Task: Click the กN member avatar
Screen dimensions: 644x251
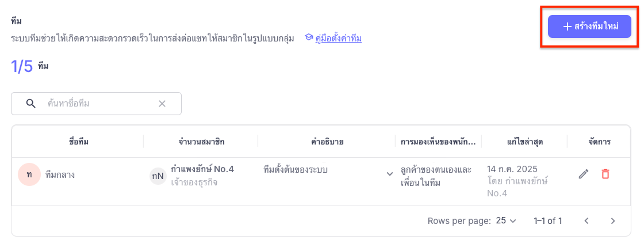Action: [x=158, y=176]
